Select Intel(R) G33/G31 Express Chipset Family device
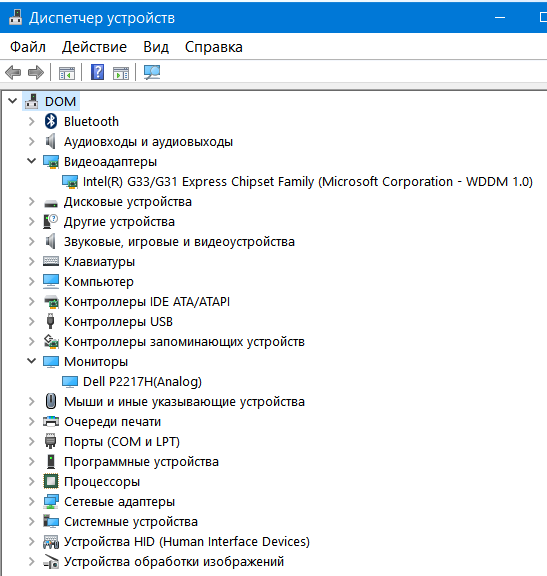547x576 pixels. pyautogui.click(x=307, y=181)
